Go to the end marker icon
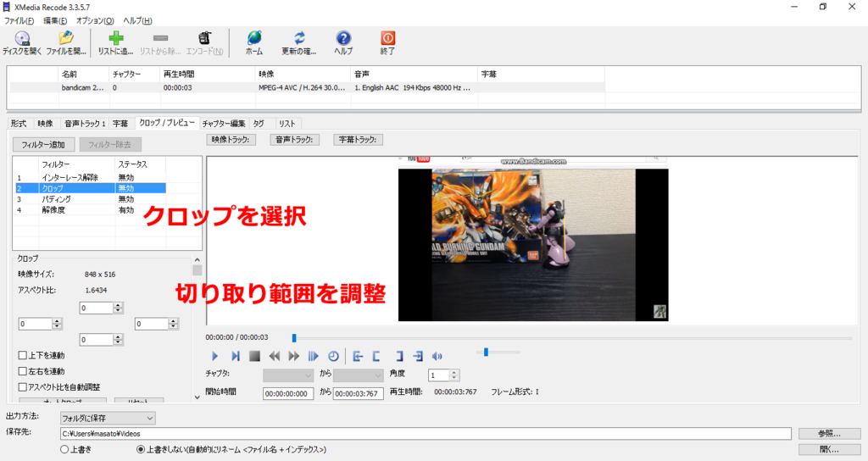 418,357
